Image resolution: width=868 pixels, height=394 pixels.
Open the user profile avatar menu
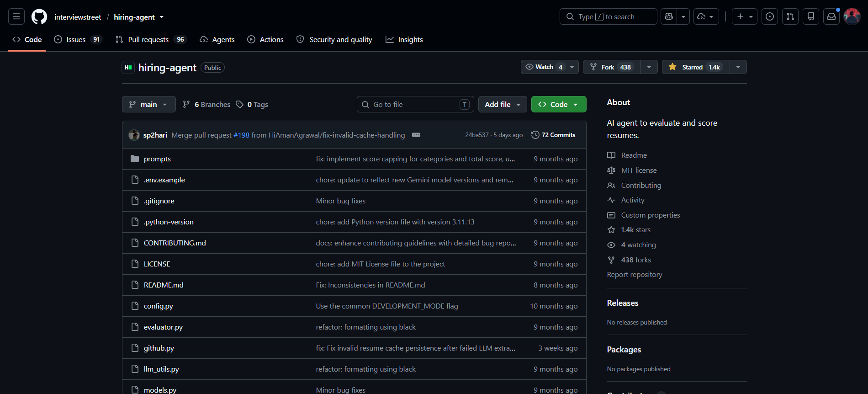click(852, 17)
